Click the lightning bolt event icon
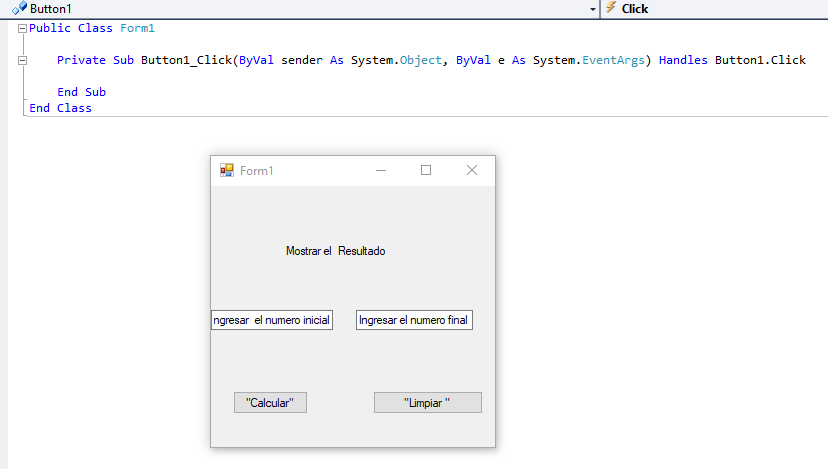 (x=610, y=8)
